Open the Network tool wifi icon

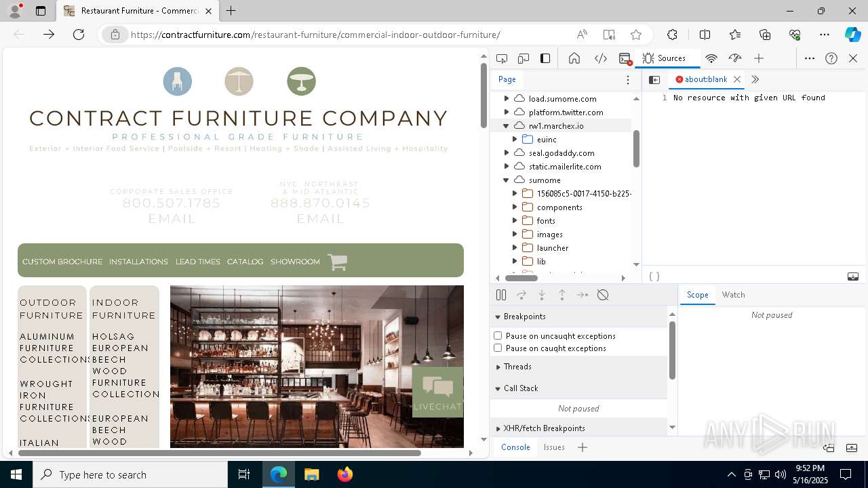point(711,58)
